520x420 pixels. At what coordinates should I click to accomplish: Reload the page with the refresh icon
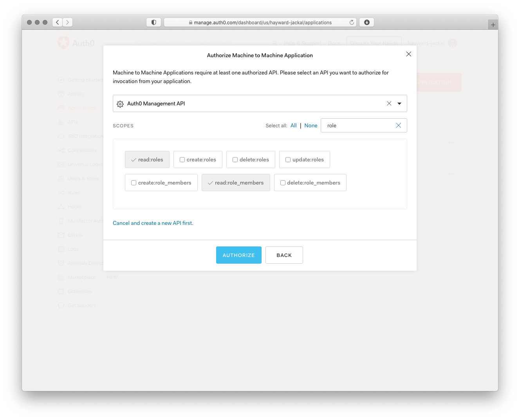[352, 22]
